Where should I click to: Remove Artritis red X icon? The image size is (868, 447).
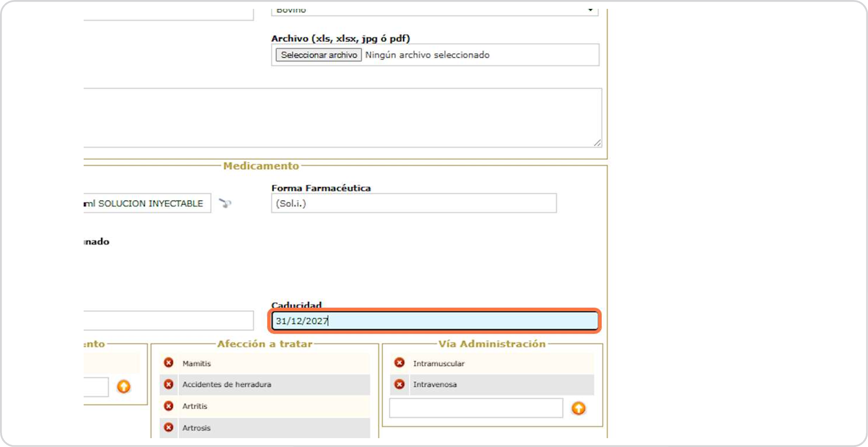169,406
